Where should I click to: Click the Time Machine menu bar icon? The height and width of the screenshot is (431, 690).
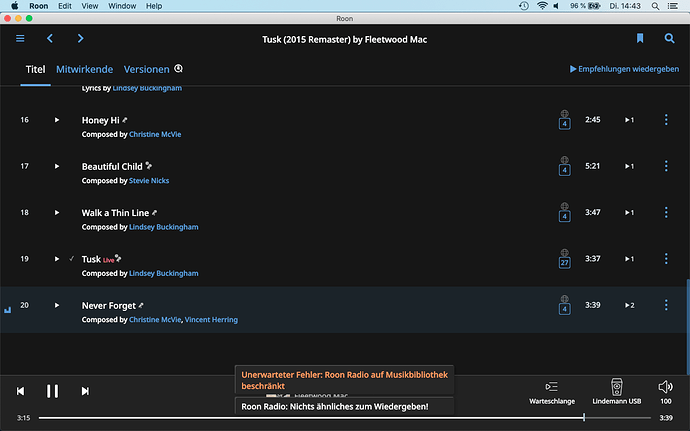(524, 6)
